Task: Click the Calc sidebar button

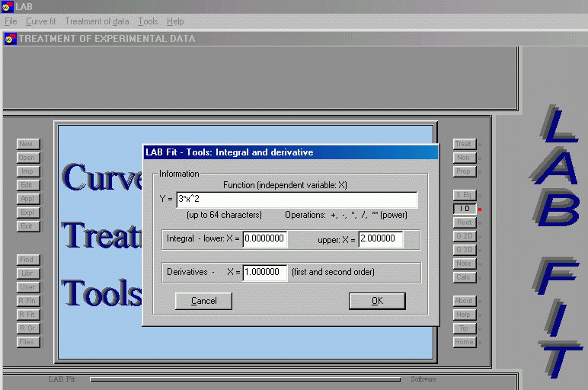Action: (x=464, y=277)
